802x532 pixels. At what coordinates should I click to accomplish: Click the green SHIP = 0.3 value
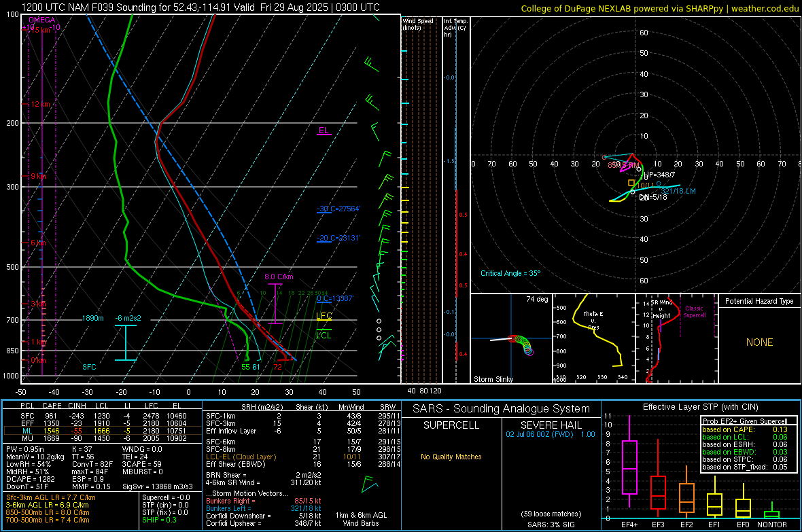point(159,520)
